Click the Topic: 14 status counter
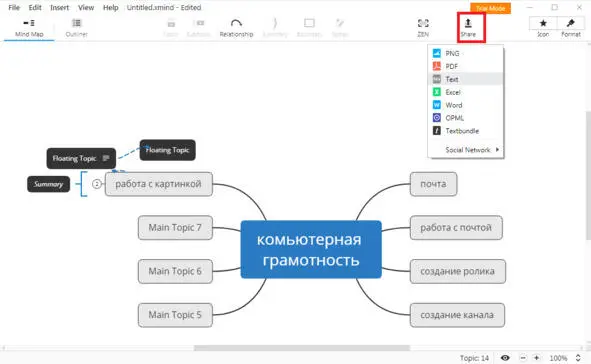 474,358
